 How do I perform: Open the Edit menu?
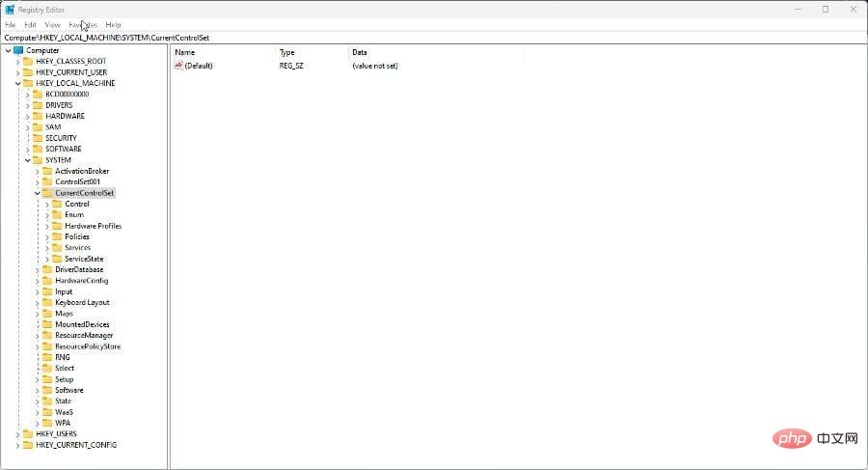tap(31, 25)
